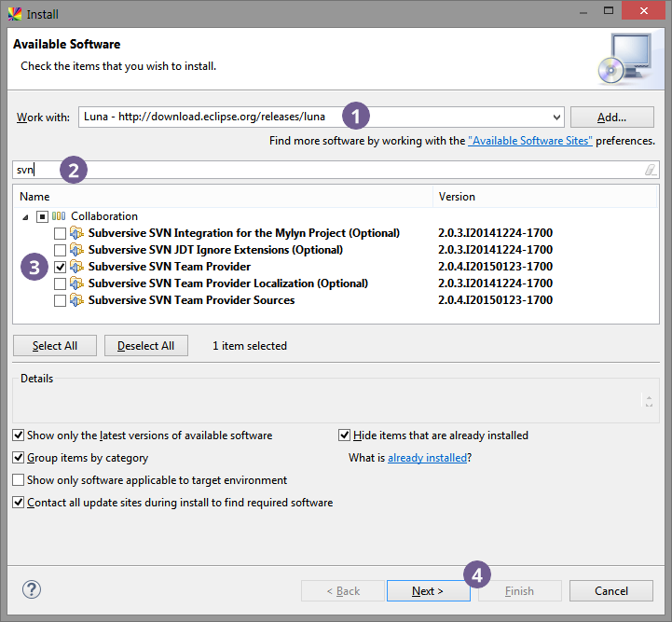The height and width of the screenshot is (622, 672).
Task: Click the Add... button
Action: (x=611, y=117)
